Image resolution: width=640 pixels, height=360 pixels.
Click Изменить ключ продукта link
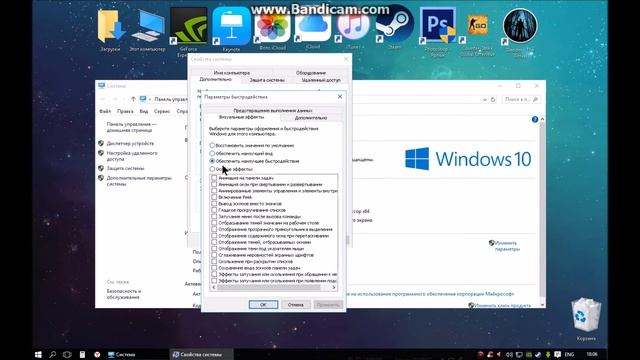[502, 305]
